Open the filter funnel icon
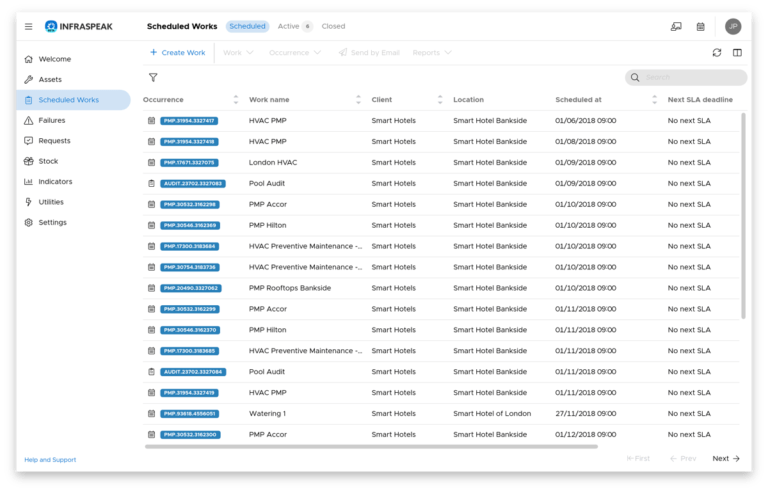Image resolution: width=768 pixels, height=492 pixels. coord(153,77)
